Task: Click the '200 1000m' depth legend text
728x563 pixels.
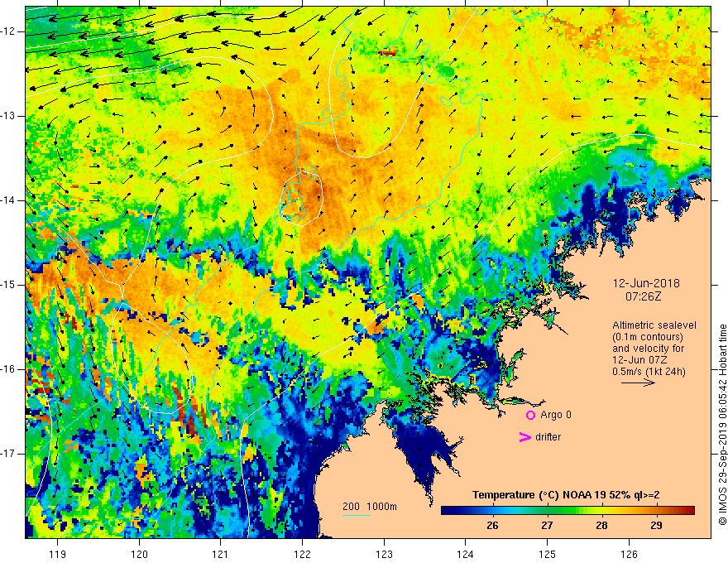Action: click(370, 507)
